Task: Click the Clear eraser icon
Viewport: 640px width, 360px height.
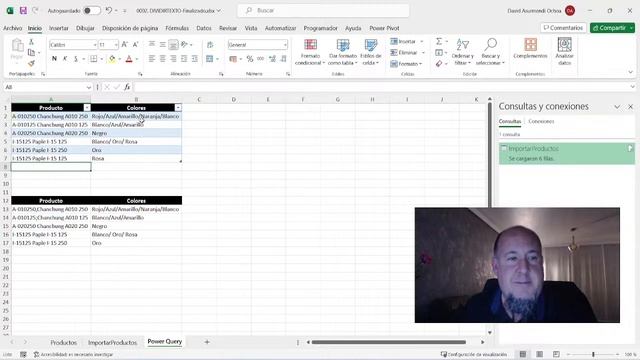Action: pos(439,64)
